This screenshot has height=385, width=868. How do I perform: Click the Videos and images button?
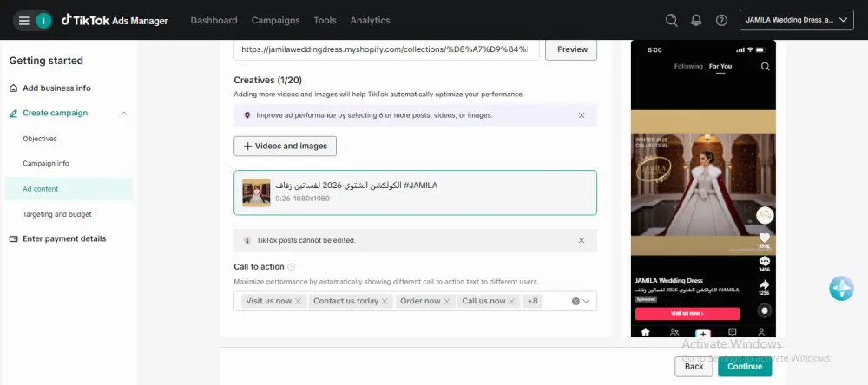[285, 146]
